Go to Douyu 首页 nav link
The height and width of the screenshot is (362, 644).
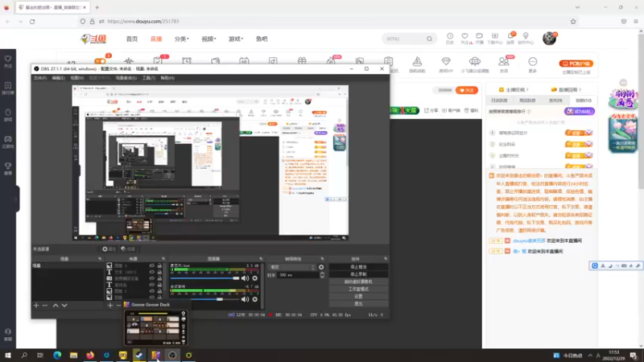click(x=132, y=39)
